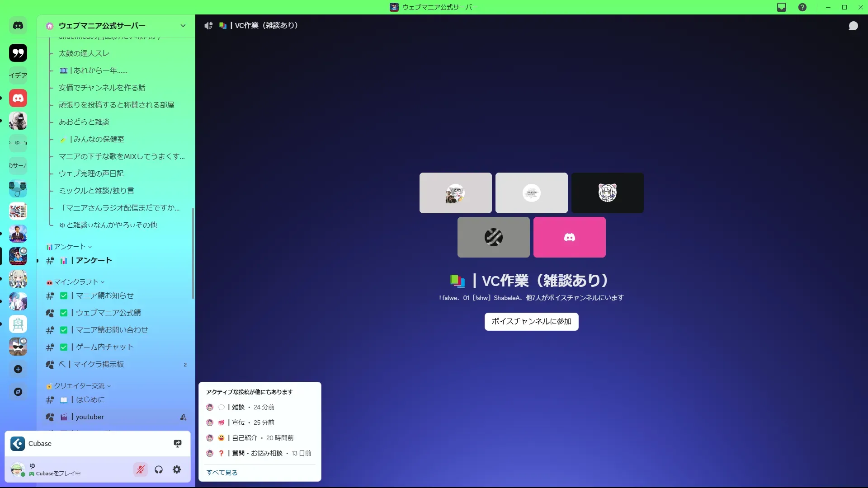Open the Explore servers compass icon

coord(18,392)
